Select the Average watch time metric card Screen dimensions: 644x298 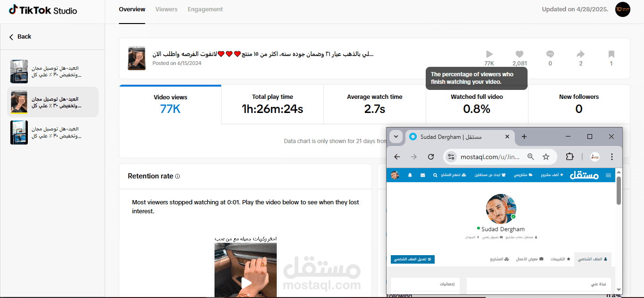coord(375,105)
